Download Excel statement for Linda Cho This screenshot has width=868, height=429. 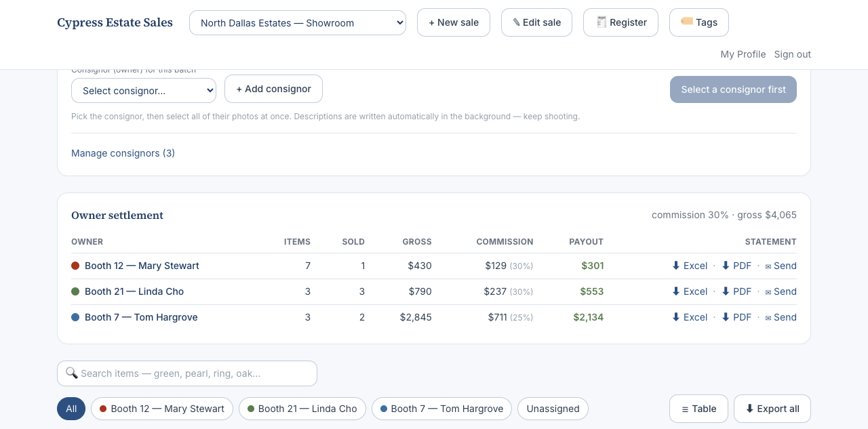[690, 291]
